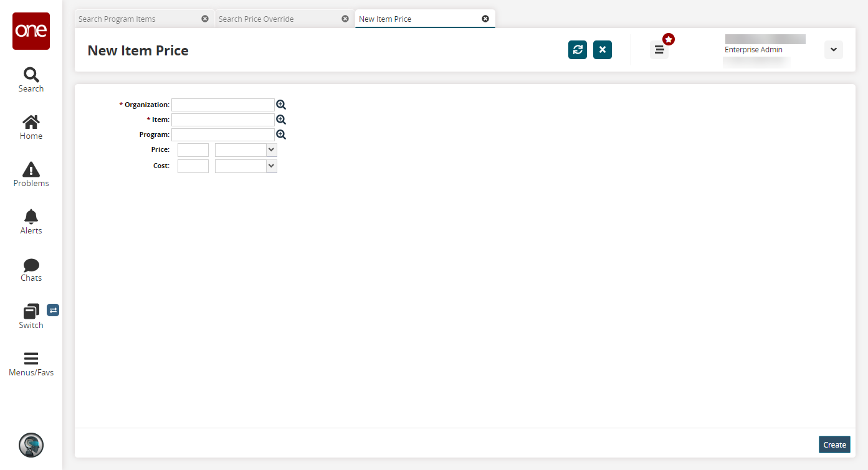Toggle the blue swap arrows beside Switch
This screenshot has height=470, width=868.
click(53, 310)
